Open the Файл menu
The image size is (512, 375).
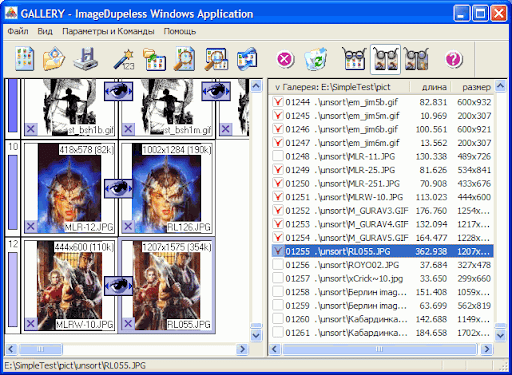pos(18,31)
